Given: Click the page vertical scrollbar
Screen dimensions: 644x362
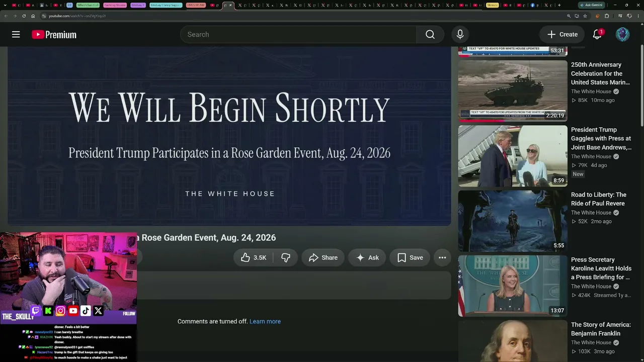Looking at the screenshot, I should coord(641,85).
